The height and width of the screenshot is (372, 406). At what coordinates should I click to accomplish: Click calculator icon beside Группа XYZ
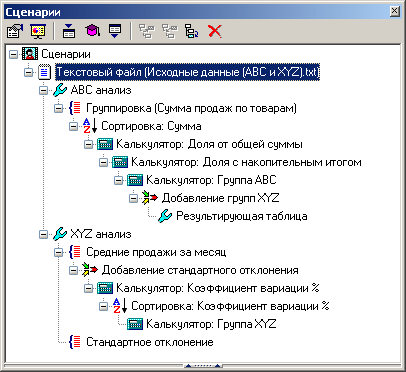coord(135,324)
